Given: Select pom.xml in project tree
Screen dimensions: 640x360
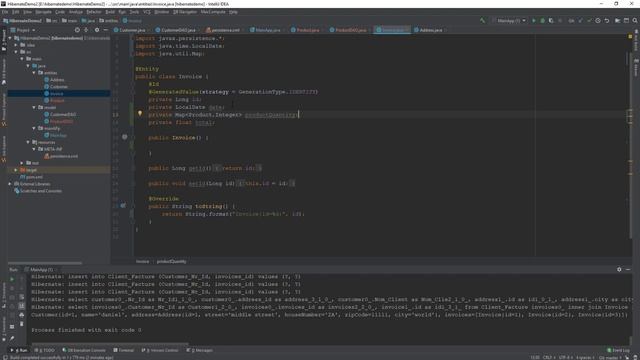Looking at the screenshot, I should [x=31, y=177].
